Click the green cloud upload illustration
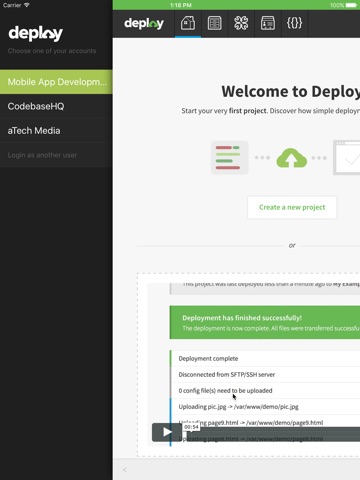 pyautogui.click(x=292, y=158)
